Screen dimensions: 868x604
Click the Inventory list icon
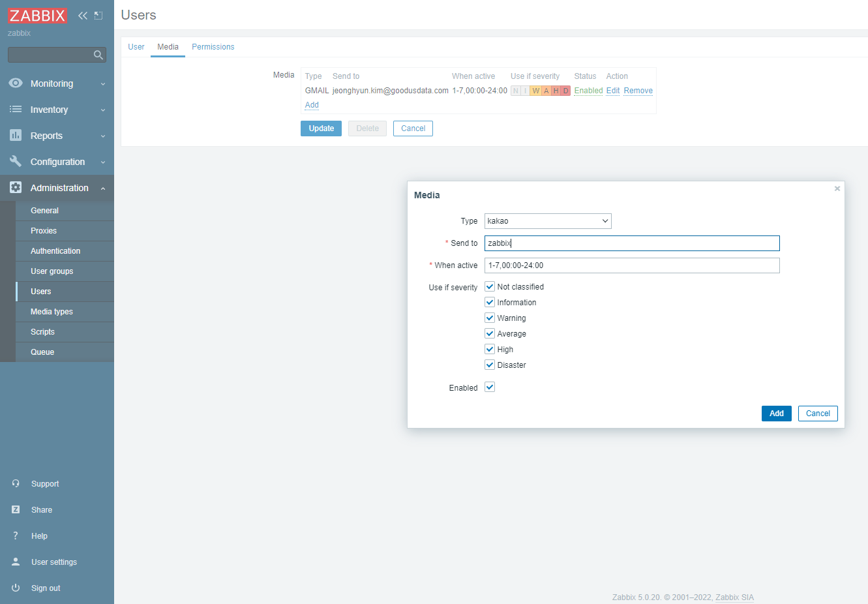(x=16, y=109)
